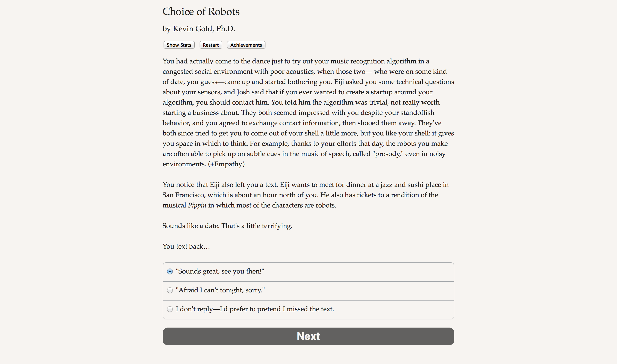Click the "Choice of Robots" title heading
This screenshot has width=617, height=364.
[x=201, y=12]
